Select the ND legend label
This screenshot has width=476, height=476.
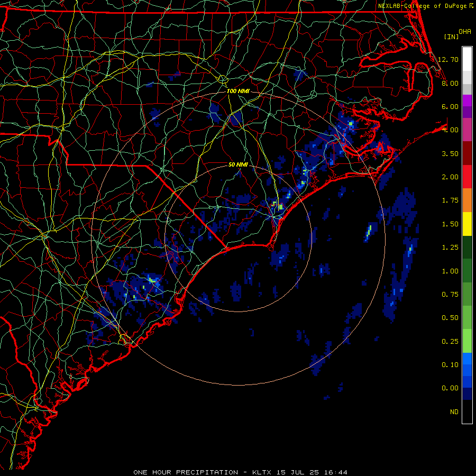point(454,412)
